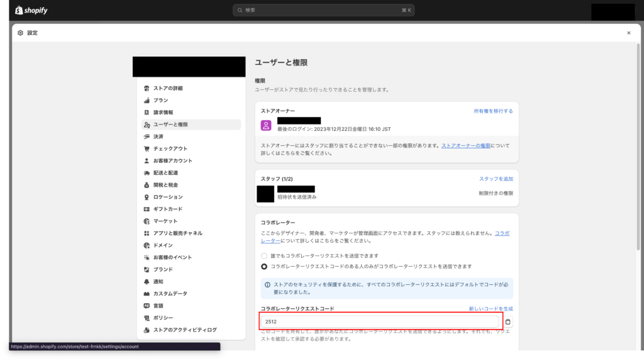The width and height of the screenshot is (644, 361).
Task: Click the 請求情報 billing icon
Action: coord(147,113)
